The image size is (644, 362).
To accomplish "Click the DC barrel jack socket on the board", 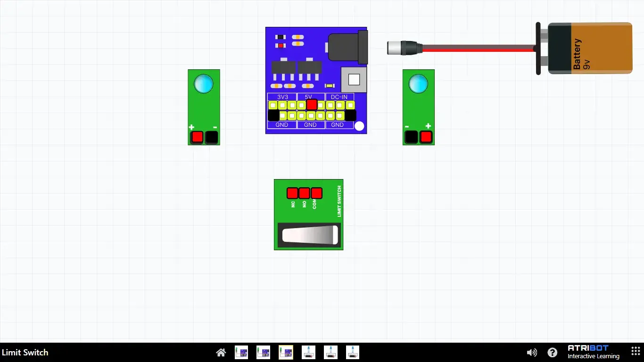I will coord(347,47).
